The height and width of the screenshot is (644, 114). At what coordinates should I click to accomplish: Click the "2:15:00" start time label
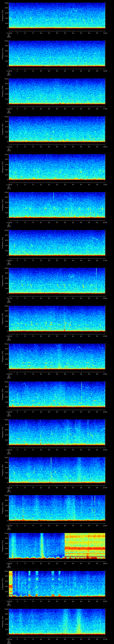tap(9, 71)
